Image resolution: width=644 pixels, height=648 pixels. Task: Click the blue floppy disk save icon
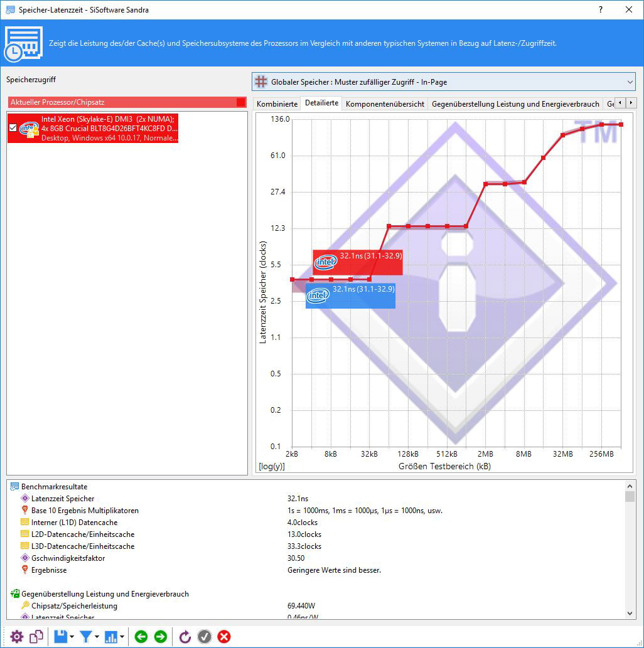click(x=60, y=637)
